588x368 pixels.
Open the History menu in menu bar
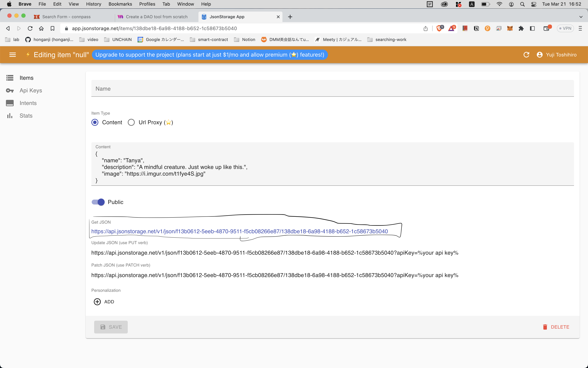tap(94, 4)
